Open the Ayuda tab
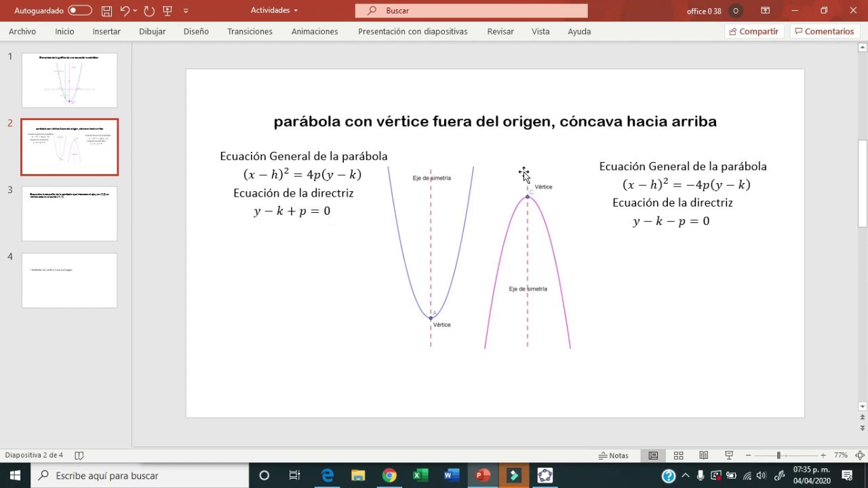The height and width of the screenshot is (488, 868). pyautogui.click(x=579, y=31)
